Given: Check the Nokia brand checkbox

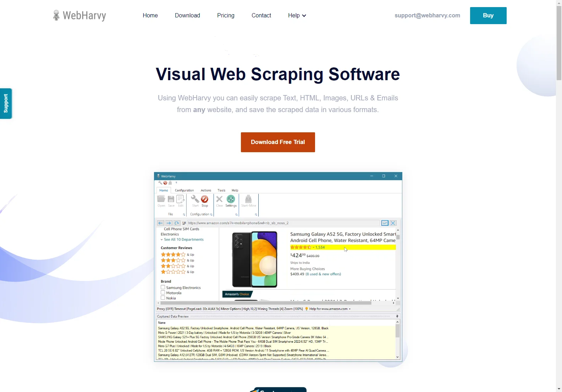Looking at the screenshot, I should [163, 298].
